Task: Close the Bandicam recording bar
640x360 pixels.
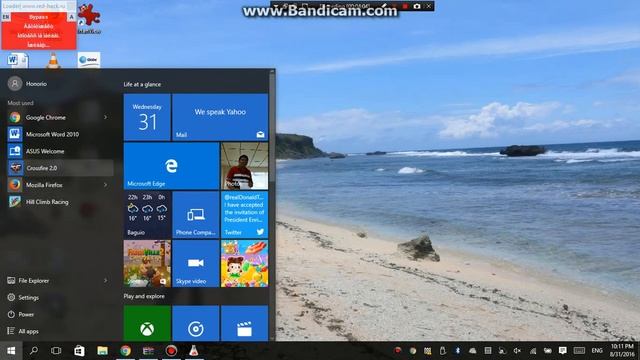Action: [x=428, y=6]
